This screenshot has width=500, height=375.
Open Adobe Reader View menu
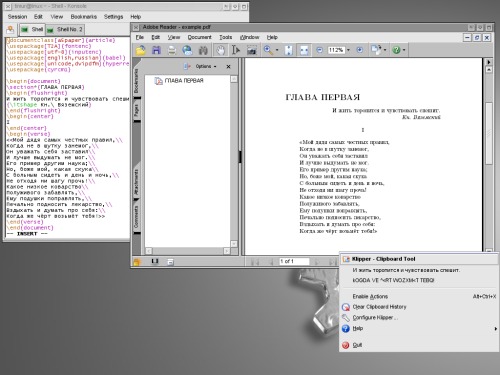point(174,37)
